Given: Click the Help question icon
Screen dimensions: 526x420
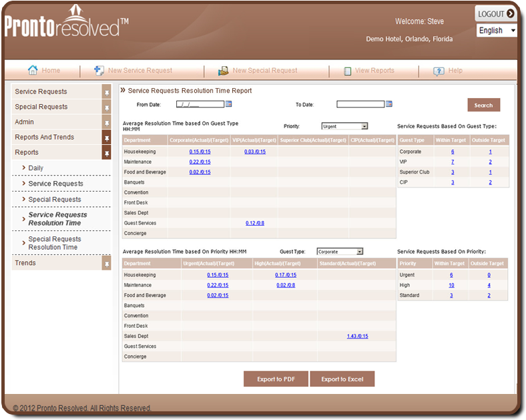Looking at the screenshot, I should click(439, 71).
